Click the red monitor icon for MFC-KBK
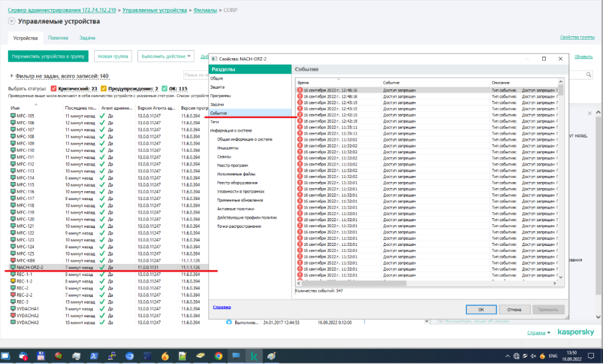 click(x=13, y=260)
